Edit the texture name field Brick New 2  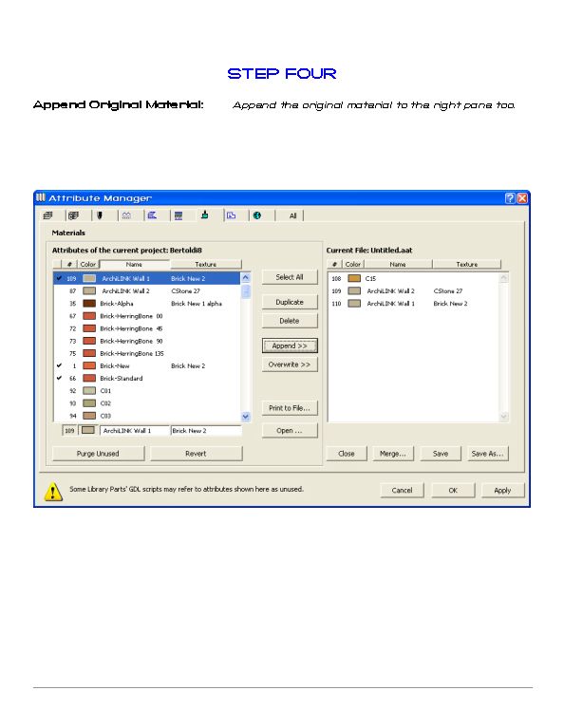coord(206,431)
